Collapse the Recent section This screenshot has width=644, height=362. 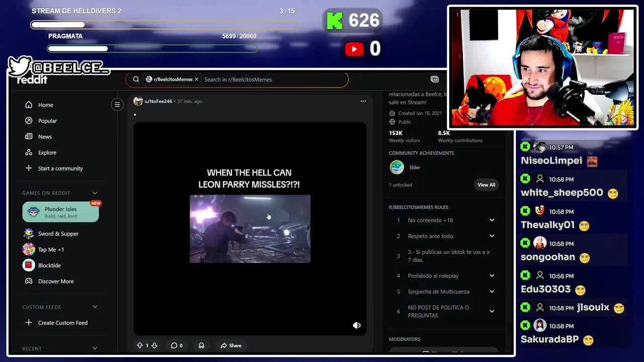point(95,348)
